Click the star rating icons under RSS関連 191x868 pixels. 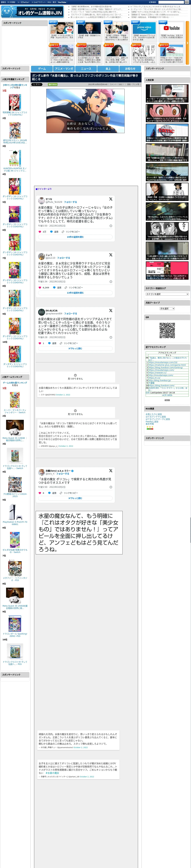[150, 427]
